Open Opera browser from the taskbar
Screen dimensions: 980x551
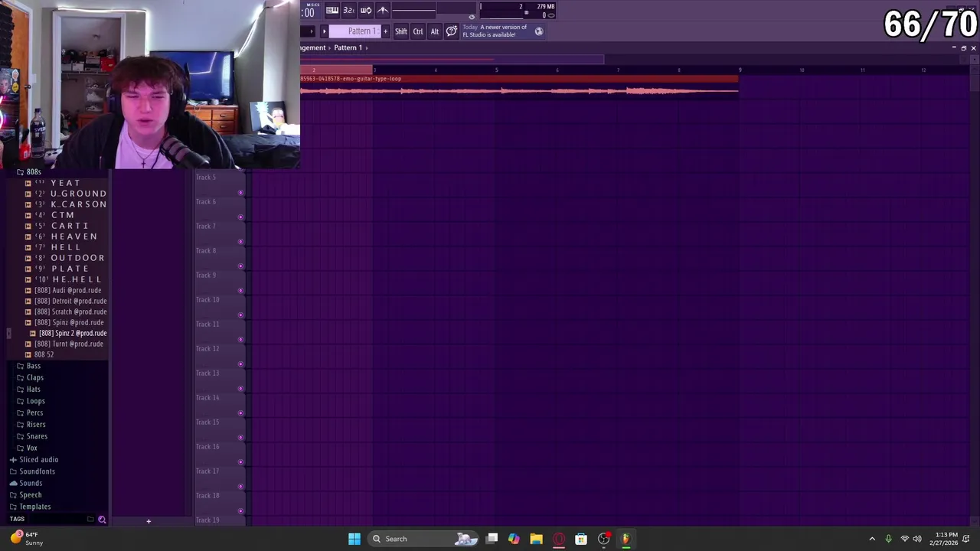click(559, 539)
